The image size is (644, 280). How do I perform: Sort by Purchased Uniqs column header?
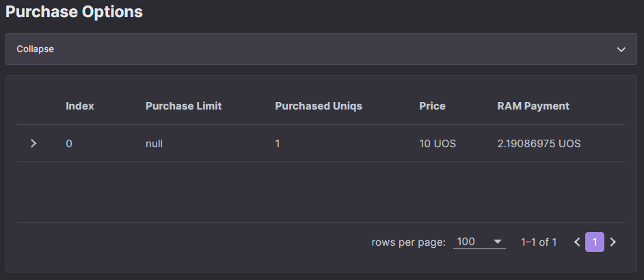[319, 106]
